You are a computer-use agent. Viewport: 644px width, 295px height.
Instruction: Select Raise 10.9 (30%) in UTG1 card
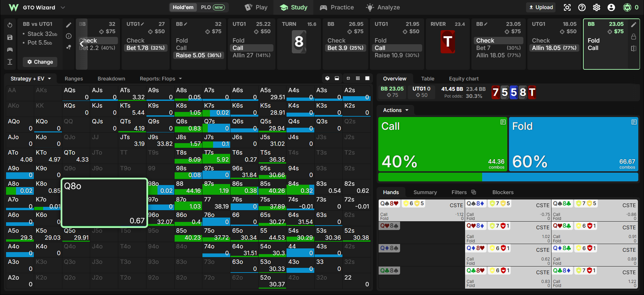point(397,55)
